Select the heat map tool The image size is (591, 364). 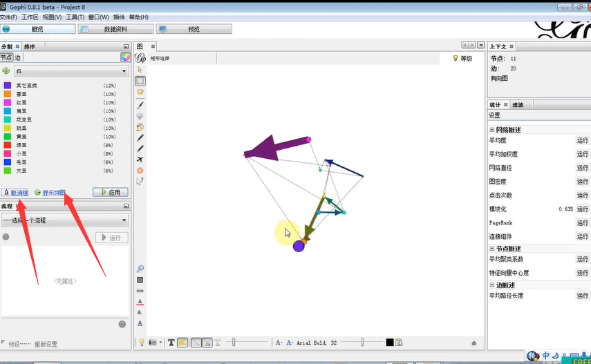[x=140, y=171]
